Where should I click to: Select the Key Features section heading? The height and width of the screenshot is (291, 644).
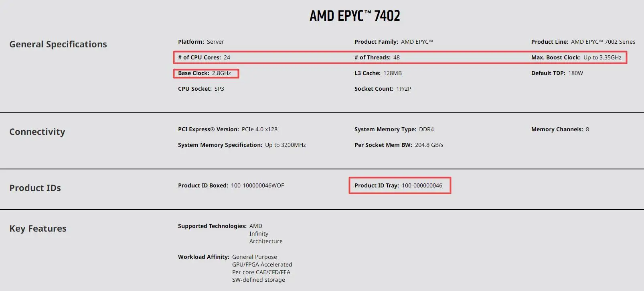pos(38,228)
